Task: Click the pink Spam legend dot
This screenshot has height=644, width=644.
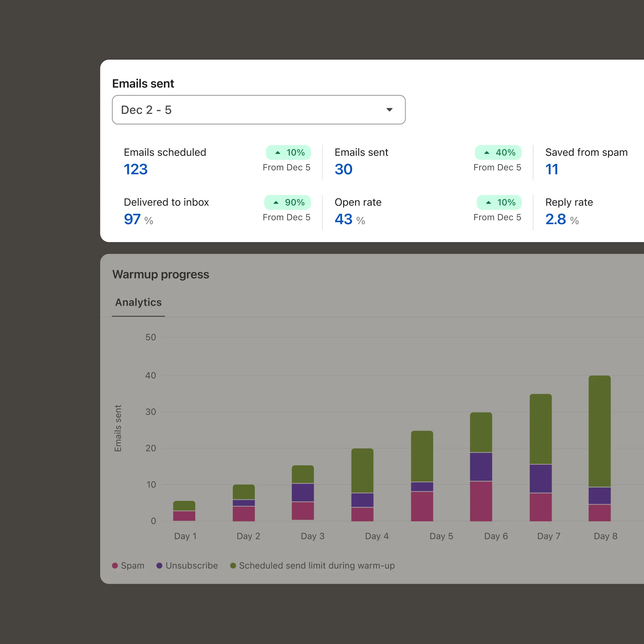Action: [115, 565]
